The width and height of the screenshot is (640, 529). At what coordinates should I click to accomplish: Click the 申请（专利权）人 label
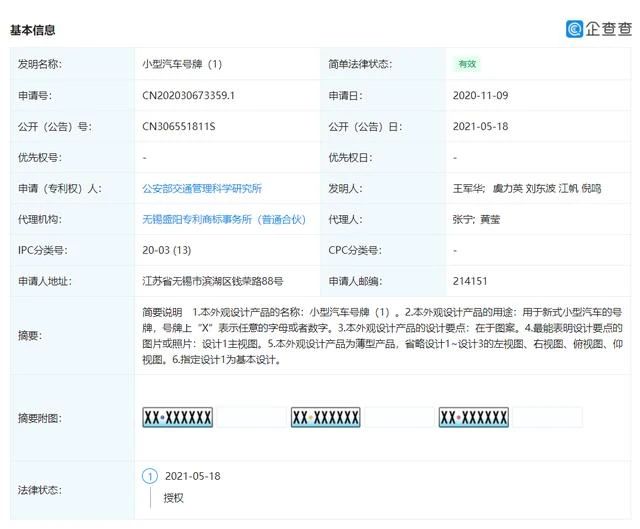click(60, 188)
